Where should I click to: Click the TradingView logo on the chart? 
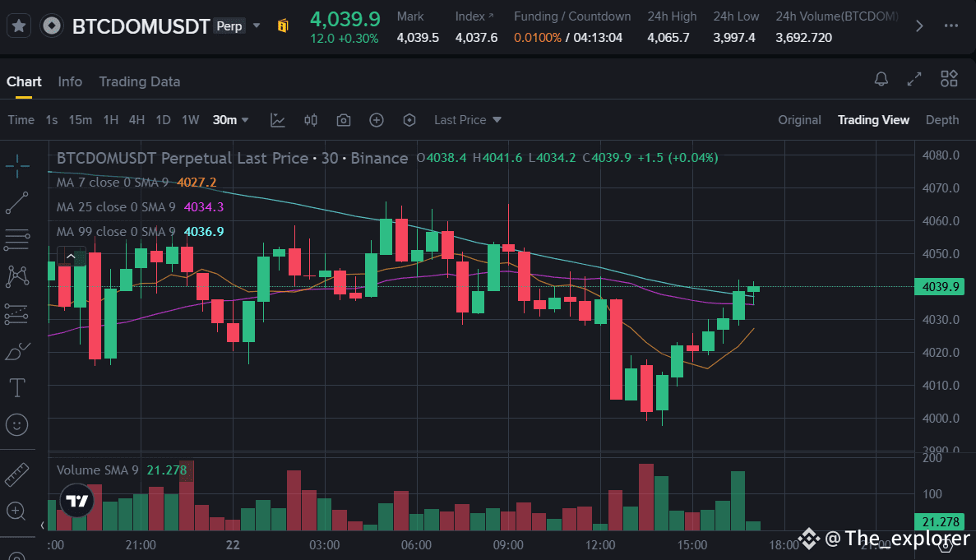pyautogui.click(x=76, y=500)
